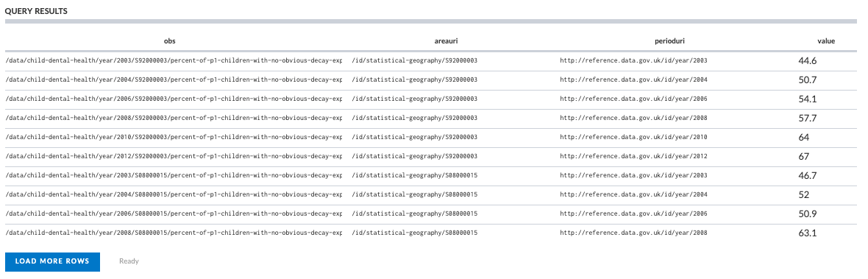Click perioduri year/2006 in the 54.1 row
Screen dimensions: 868x279
634,99
